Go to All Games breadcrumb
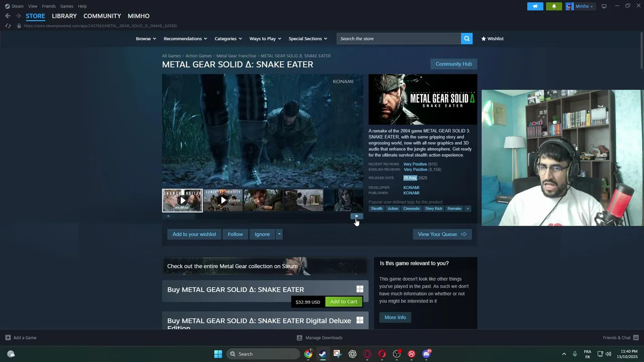Viewport: 644px width, 362px height. point(171,56)
